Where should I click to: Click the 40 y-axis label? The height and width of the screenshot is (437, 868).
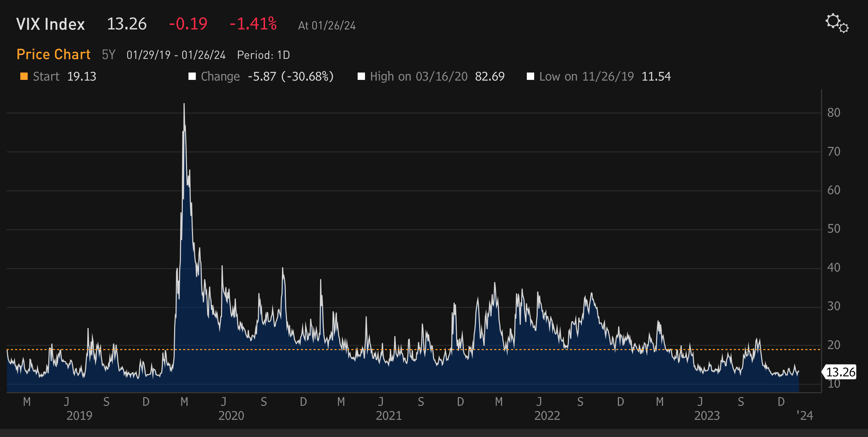click(834, 267)
